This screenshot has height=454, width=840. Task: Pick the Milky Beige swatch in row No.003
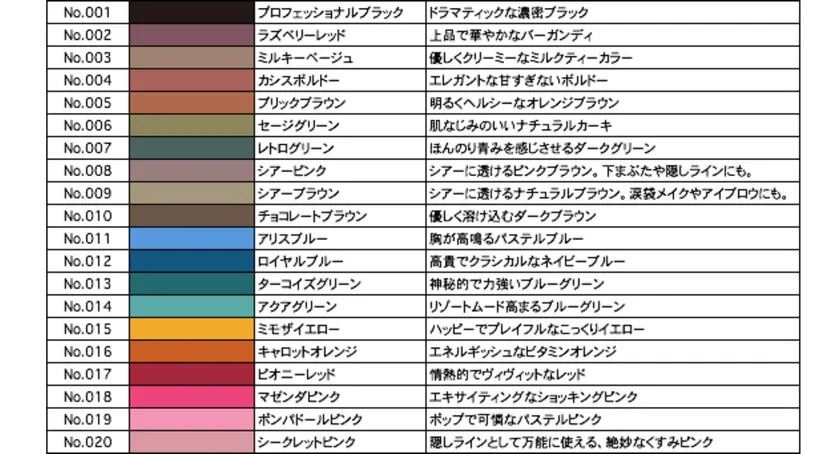[192, 58]
